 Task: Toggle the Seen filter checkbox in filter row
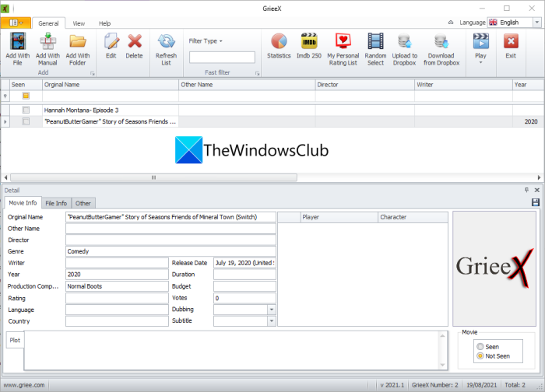[26, 96]
